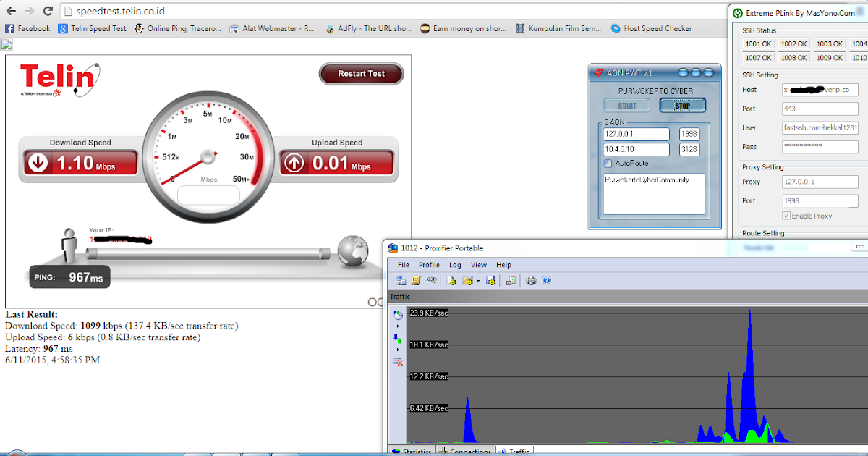
Task: Click the SSH Host field in PLink
Action: (820, 90)
